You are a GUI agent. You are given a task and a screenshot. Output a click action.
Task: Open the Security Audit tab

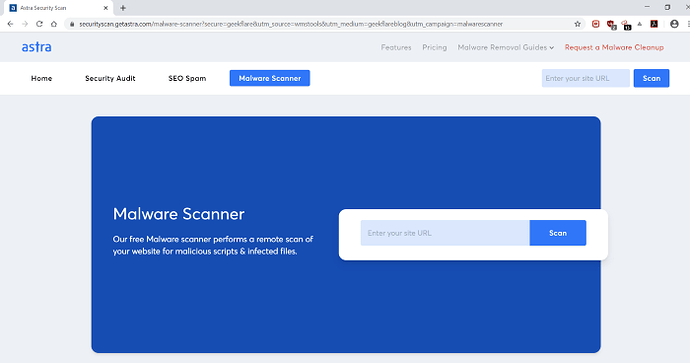(x=110, y=78)
